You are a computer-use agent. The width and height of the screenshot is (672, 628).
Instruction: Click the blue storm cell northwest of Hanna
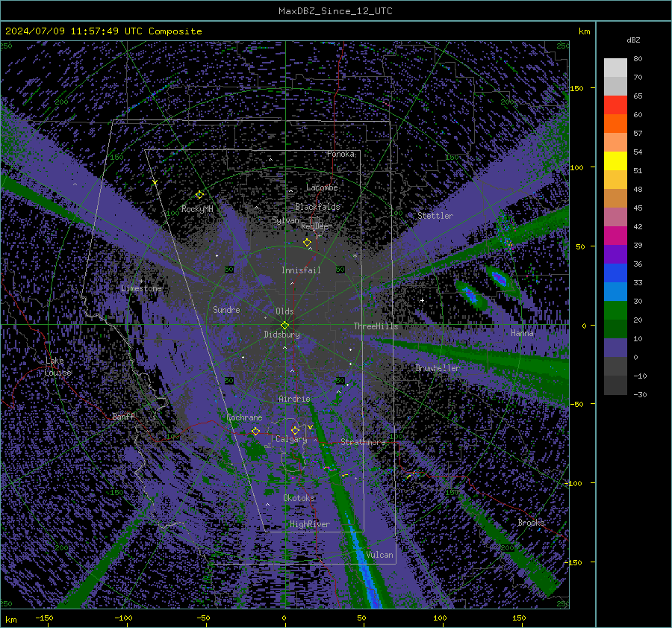500,279
